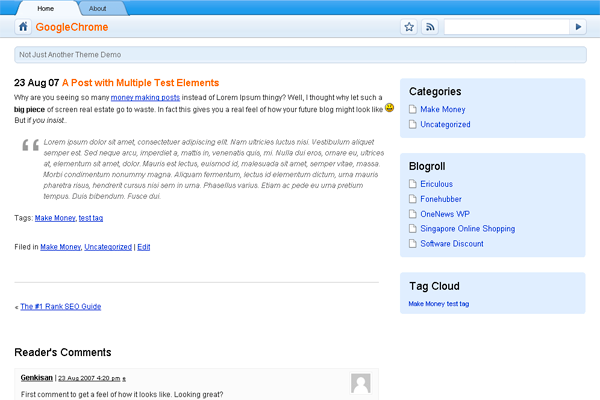Screen dimensions: 600x400
Task: Visit the OneNews WP blogroll link
Action: (x=445, y=214)
